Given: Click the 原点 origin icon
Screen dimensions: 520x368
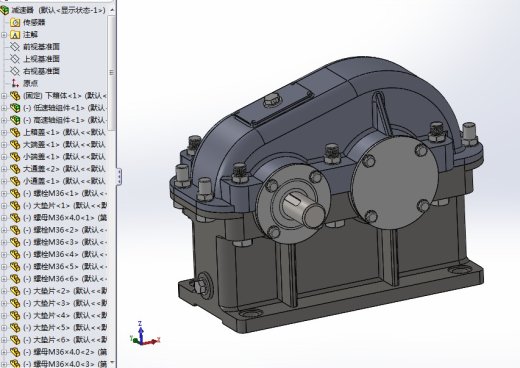Looking at the screenshot, I should tap(15, 83).
